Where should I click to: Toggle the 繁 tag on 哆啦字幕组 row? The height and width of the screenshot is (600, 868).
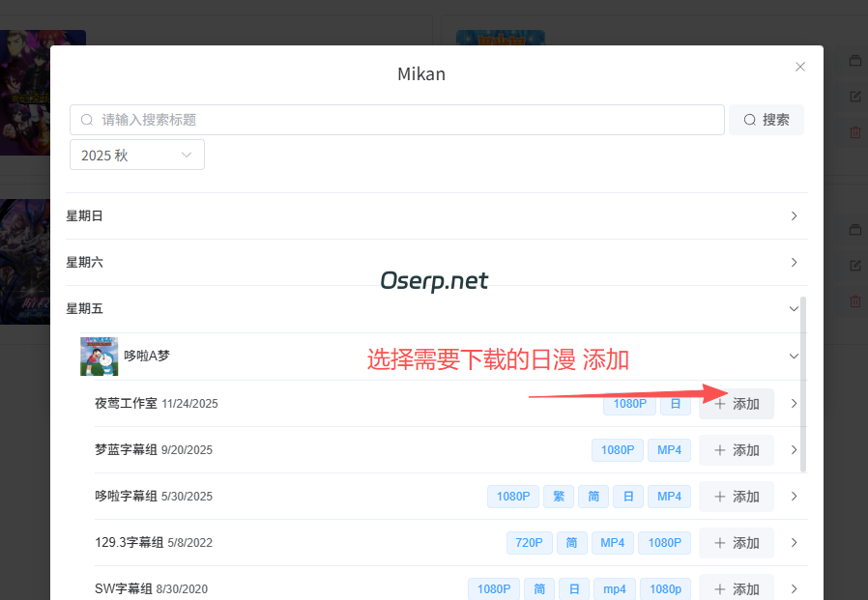[558, 496]
